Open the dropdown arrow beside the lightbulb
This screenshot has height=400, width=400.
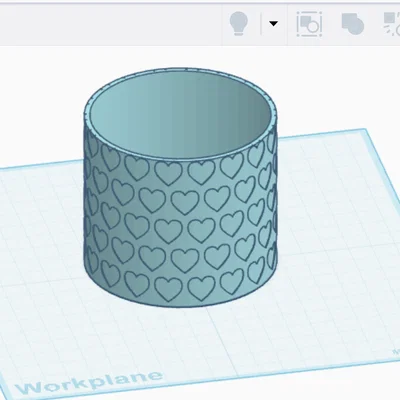coord(274,24)
